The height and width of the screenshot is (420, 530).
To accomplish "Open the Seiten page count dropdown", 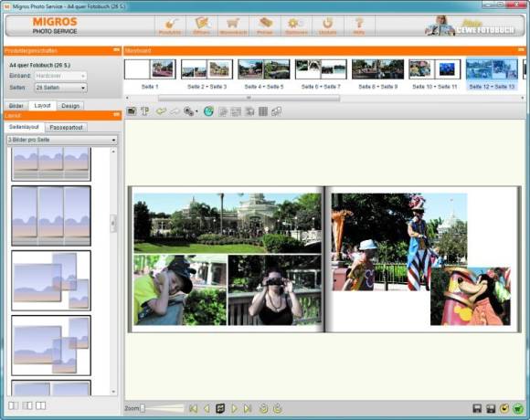I will tap(60, 88).
